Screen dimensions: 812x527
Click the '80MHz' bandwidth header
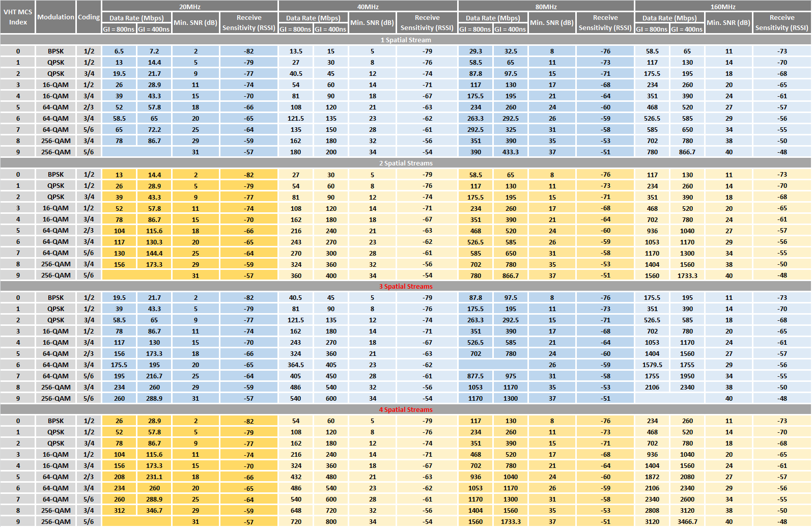point(546,7)
